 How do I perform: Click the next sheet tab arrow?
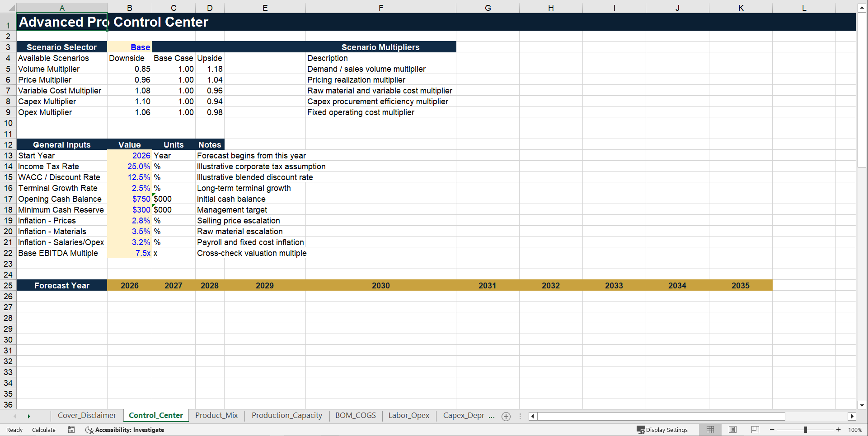[29, 416]
